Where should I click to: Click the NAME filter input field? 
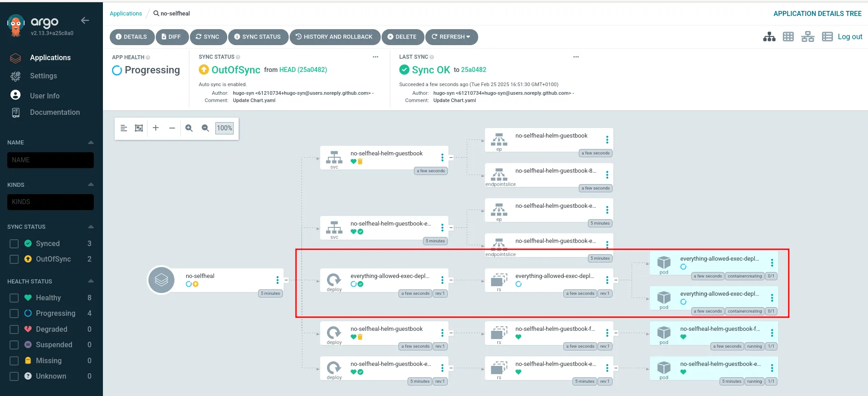[x=51, y=160]
